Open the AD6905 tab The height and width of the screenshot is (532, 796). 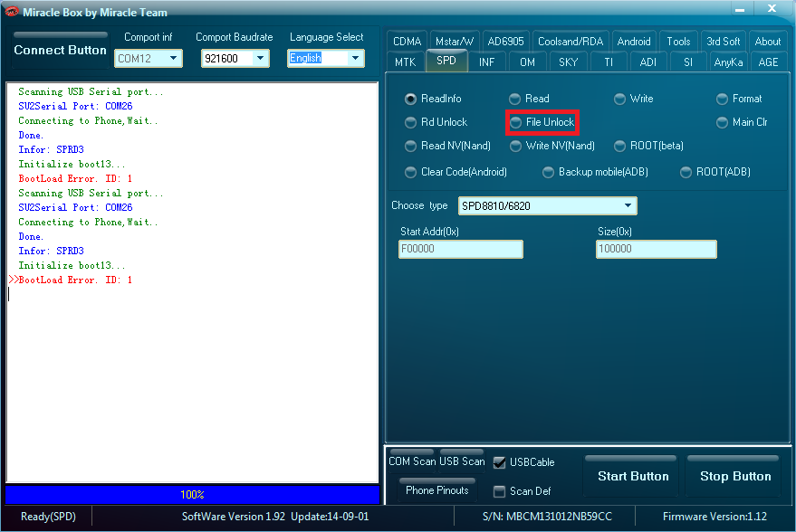(505, 41)
